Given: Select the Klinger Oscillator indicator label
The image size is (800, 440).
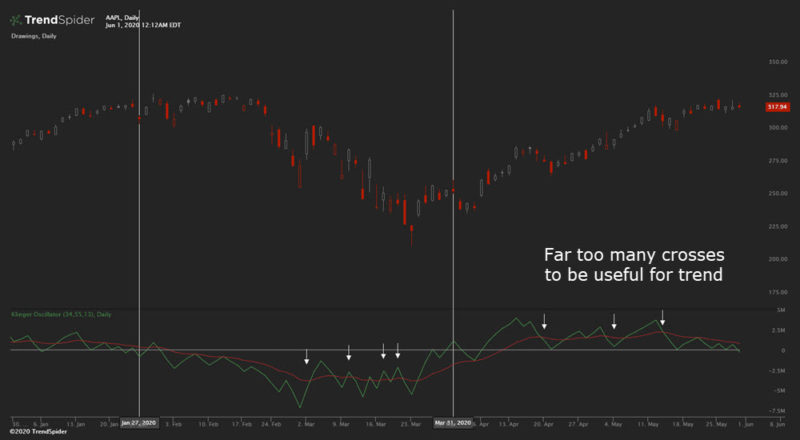Looking at the screenshot, I should tap(61, 314).
